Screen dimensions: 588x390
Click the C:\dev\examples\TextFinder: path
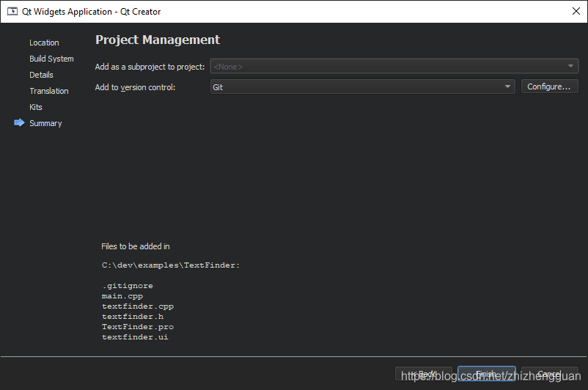click(171, 265)
